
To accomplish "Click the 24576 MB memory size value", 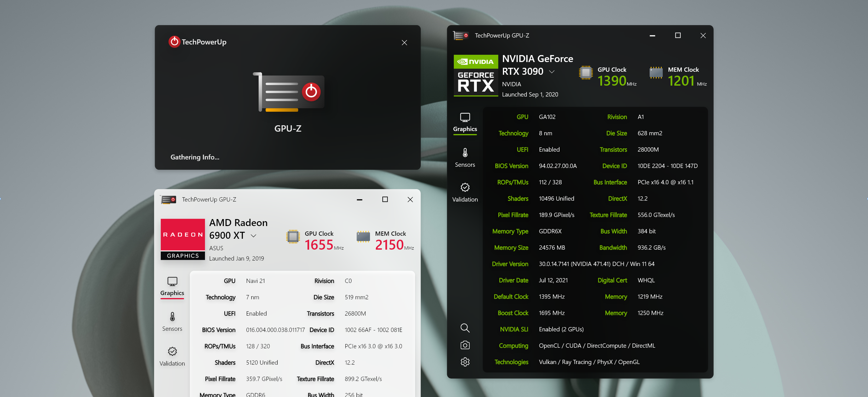I will pyautogui.click(x=552, y=248).
